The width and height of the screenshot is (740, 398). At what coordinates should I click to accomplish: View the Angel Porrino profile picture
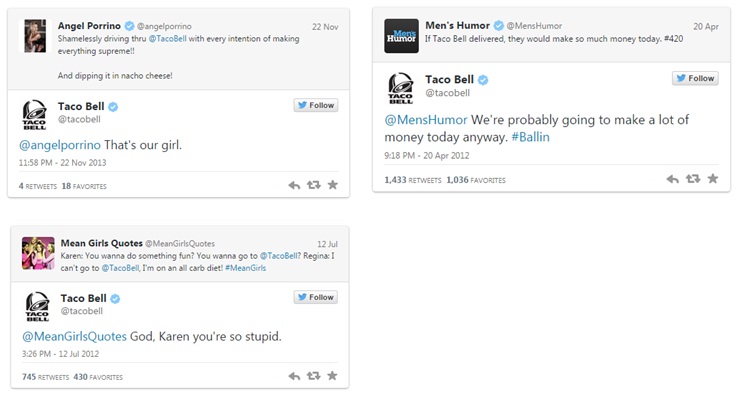(x=35, y=36)
